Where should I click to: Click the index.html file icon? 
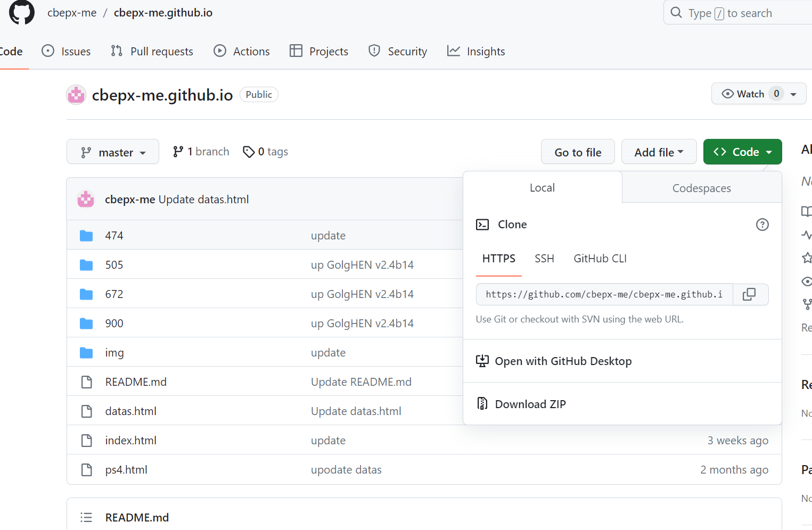pyautogui.click(x=86, y=441)
